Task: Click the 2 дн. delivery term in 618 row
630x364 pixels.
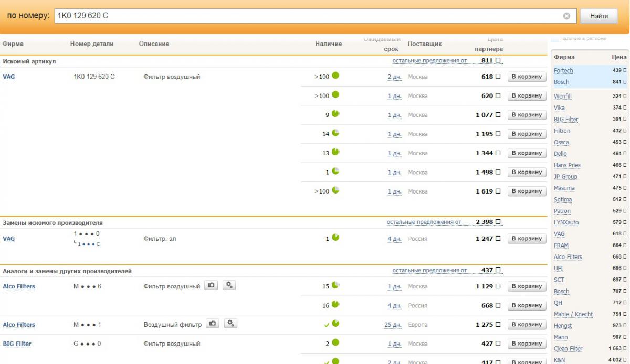Action: pyautogui.click(x=395, y=77)
